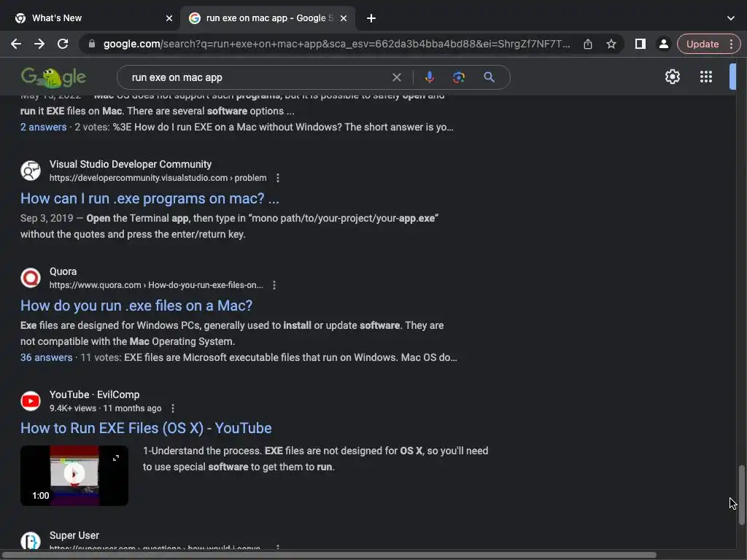The width and height of the screenshot is (747, 560).
Task: Open 'How to Run EXE Files (OS X) - YouTube' link
Action: [146, 427]
